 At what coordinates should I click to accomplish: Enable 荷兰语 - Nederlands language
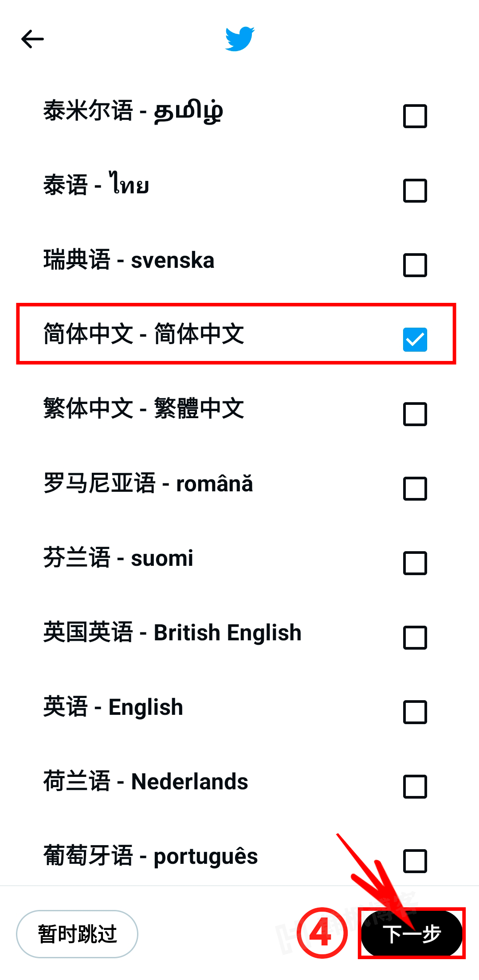[414, 787]
